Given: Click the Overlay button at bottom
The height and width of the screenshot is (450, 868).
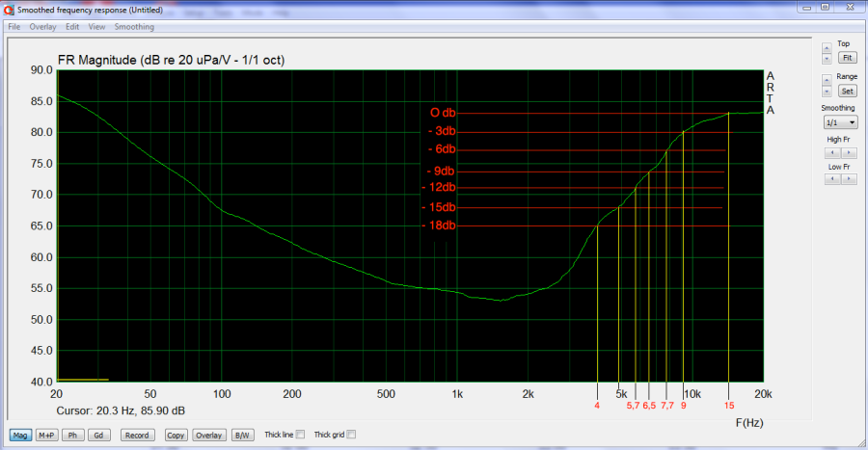Looking at the screenshot, I should [x=208, y=436].
